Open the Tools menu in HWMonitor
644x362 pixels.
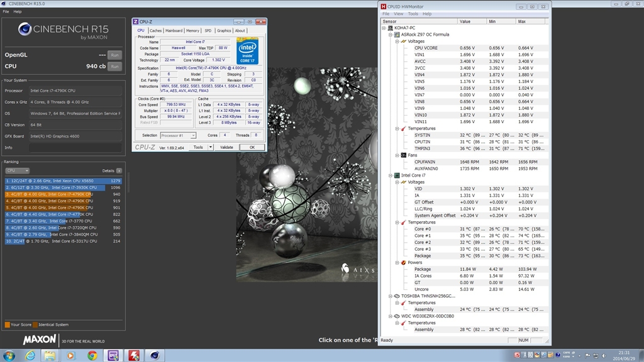(413, 13)
